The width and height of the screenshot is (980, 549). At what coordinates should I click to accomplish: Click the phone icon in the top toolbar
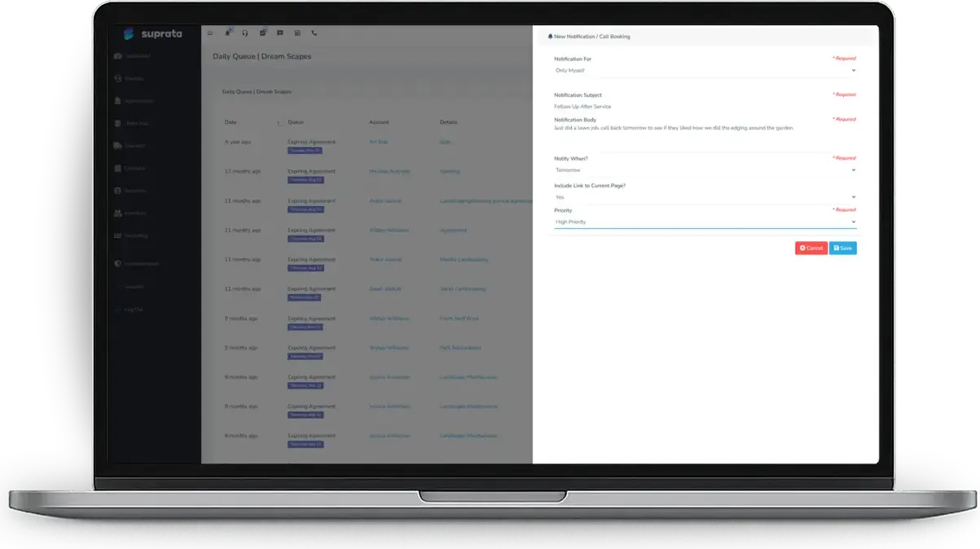314,33
